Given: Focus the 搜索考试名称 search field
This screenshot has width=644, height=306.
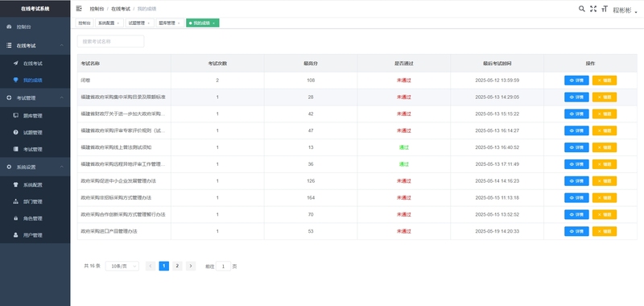Looking at the screenshot, I should 110,42.
